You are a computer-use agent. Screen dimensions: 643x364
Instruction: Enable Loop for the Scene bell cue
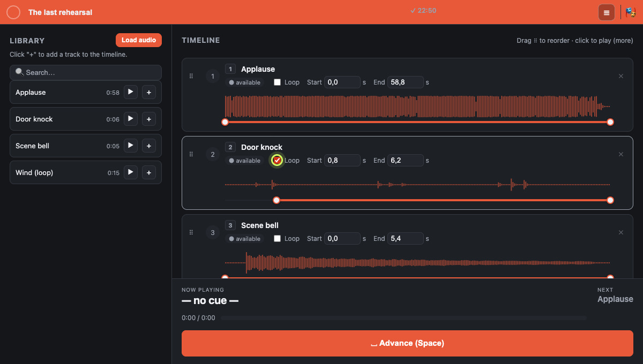(x=277, y=239)
